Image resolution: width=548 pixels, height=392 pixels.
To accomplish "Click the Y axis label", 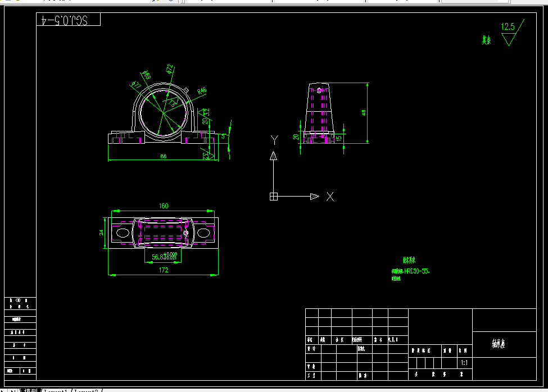I will coord(274,140).
